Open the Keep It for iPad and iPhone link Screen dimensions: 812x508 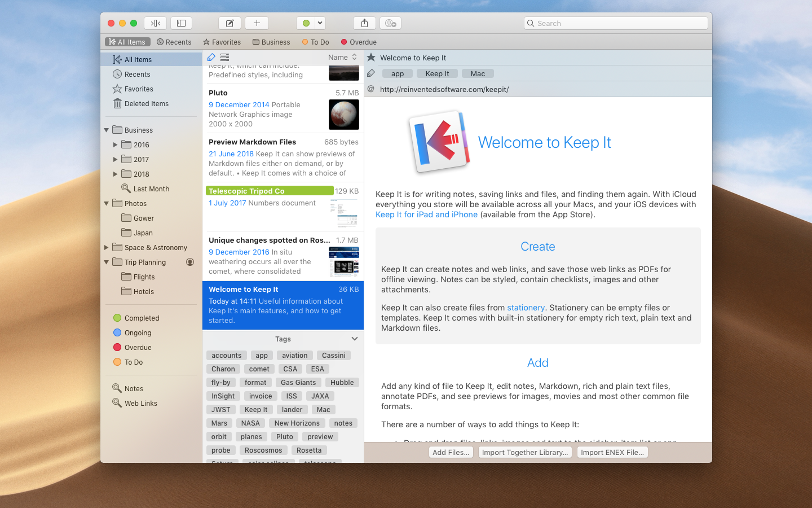click(427, 214)
